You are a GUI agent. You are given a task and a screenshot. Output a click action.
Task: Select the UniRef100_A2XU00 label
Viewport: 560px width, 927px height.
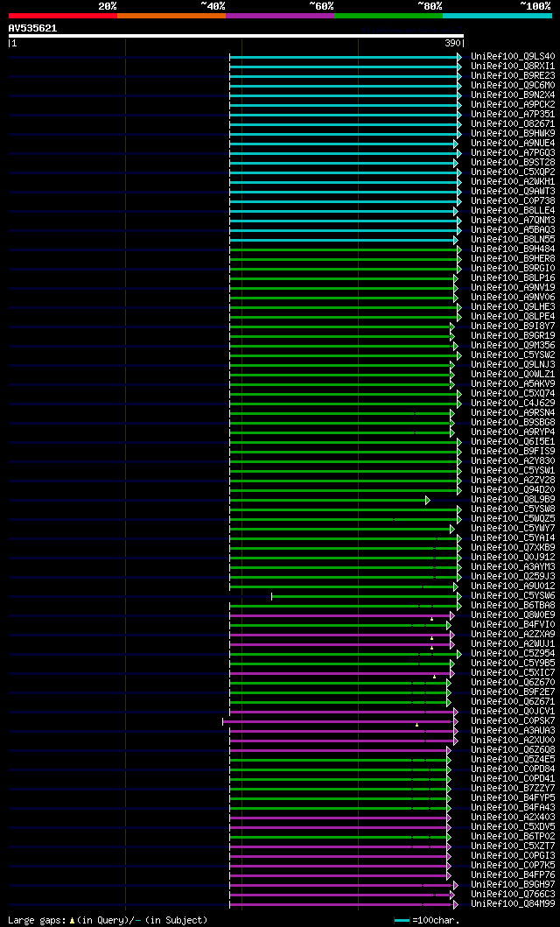[514, 741]
